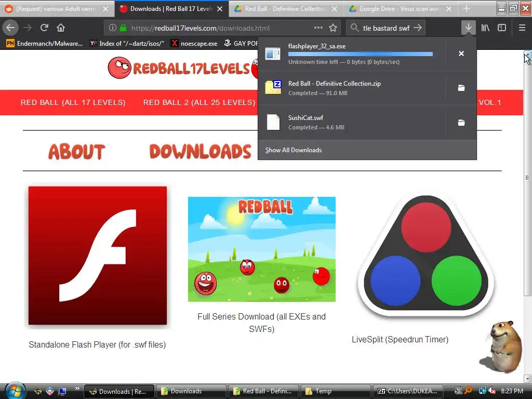
Task: Open containing folder for SushiCat.swf
Action: click(x=461, y=123)
